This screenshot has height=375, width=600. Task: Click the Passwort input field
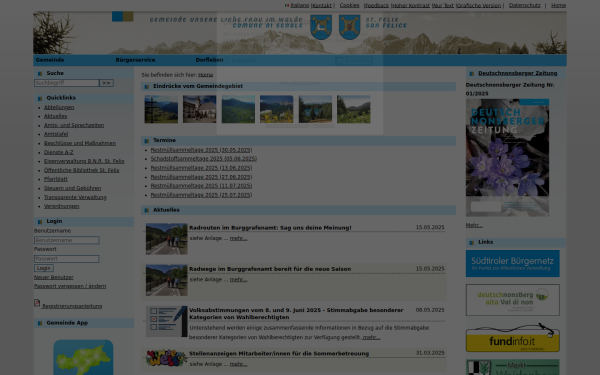point(67,259)
